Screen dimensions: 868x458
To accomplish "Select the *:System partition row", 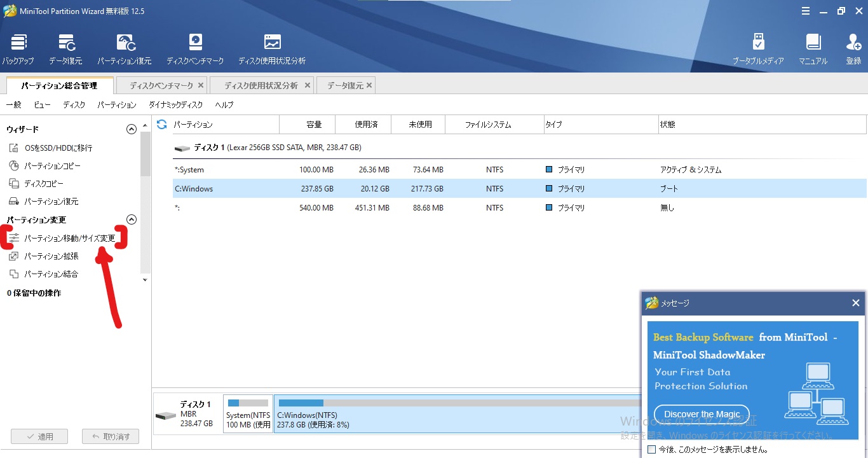I will tap(520, 170).
